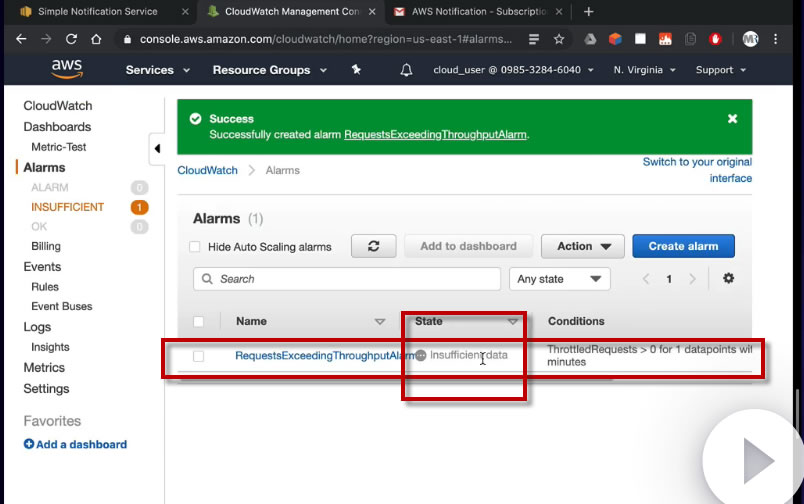Reload the page with the refresh icon
Screen dimensions: 804x504
point(71,39)
